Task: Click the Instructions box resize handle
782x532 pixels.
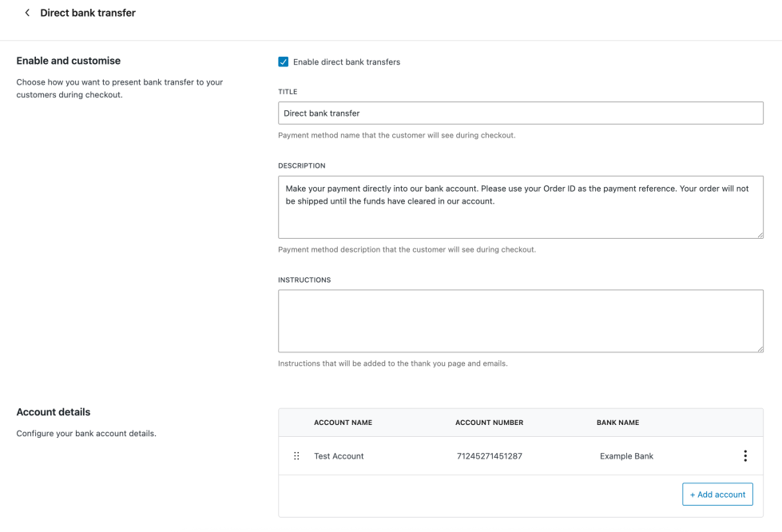Action: click(760, 348)
